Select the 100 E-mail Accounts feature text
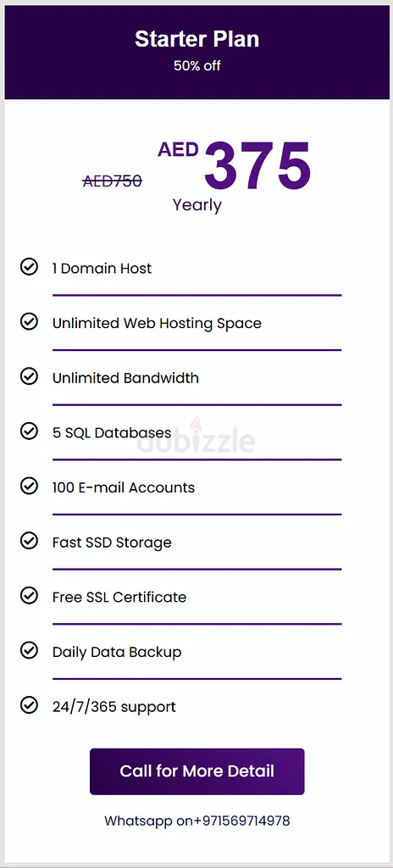The width and height of the screenshot is (393, 868). click(x=124, y=487)
